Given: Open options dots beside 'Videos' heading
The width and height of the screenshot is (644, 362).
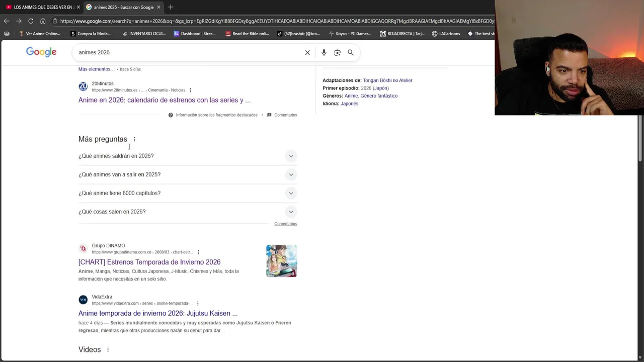Looking at the screenshot, I should coord(108,350).
